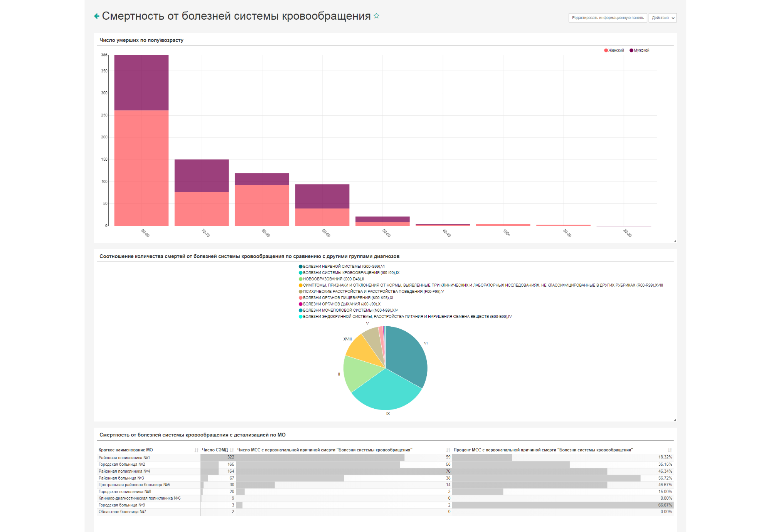This screenshot has width=771, height=532.
Task: Click Редактировать информационную панель button
Action: click(x=608, y=18)
